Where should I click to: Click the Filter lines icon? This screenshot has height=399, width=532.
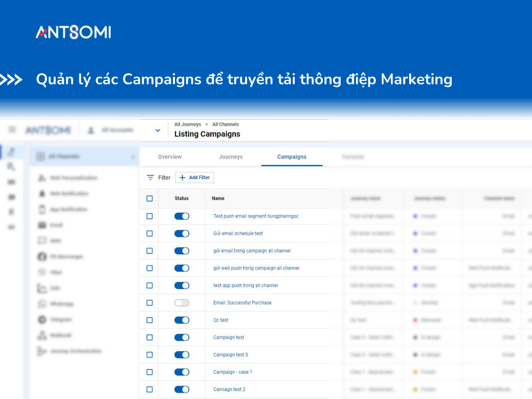(x=150, y=177)
